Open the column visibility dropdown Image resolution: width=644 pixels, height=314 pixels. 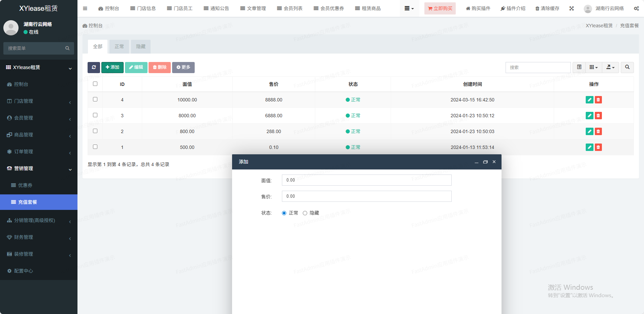[x=593, y=67]
